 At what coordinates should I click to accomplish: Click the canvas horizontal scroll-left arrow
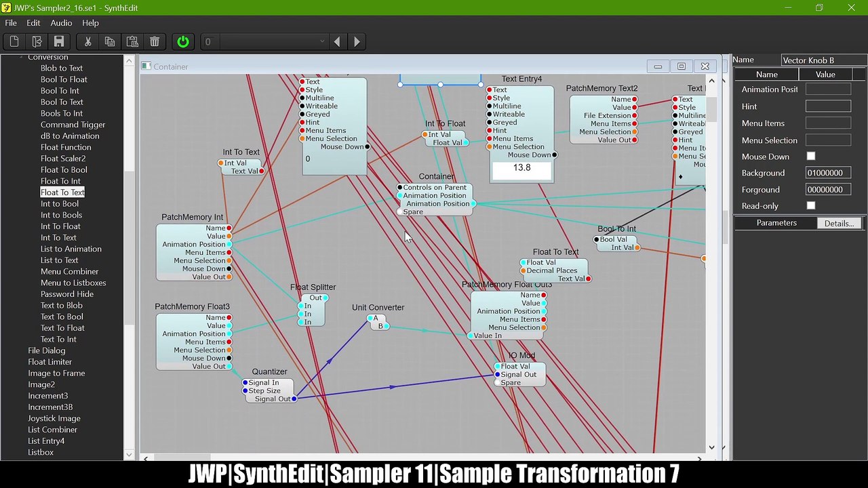pos(146,459)
